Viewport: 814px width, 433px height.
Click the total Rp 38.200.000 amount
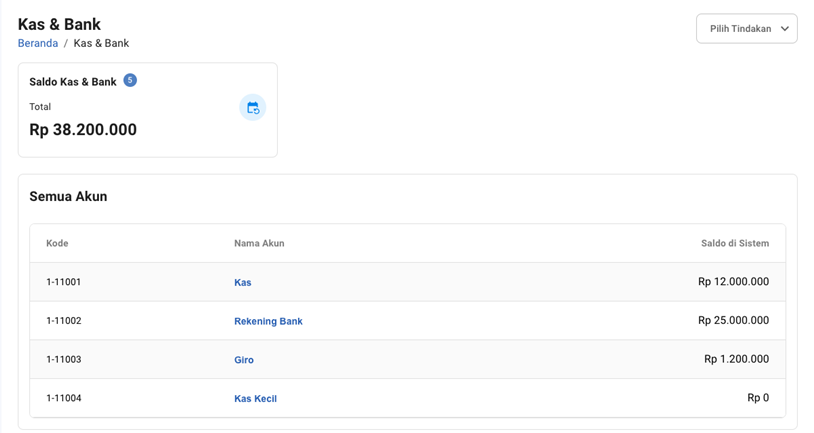[83, 130]
